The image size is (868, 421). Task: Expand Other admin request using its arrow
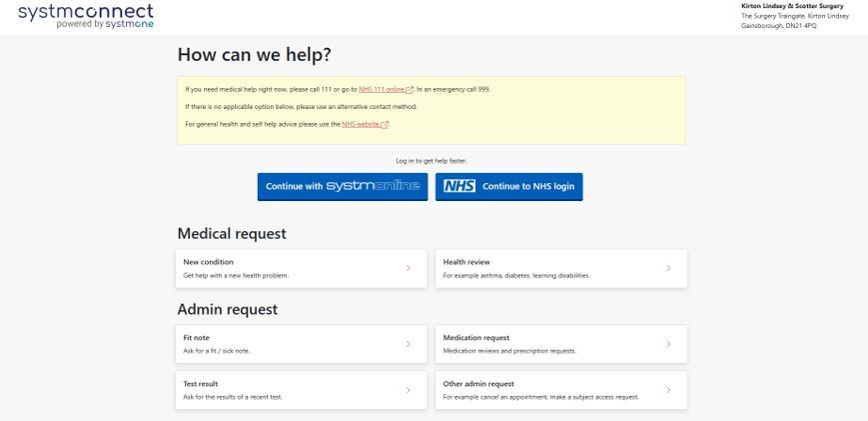point(668,390)
